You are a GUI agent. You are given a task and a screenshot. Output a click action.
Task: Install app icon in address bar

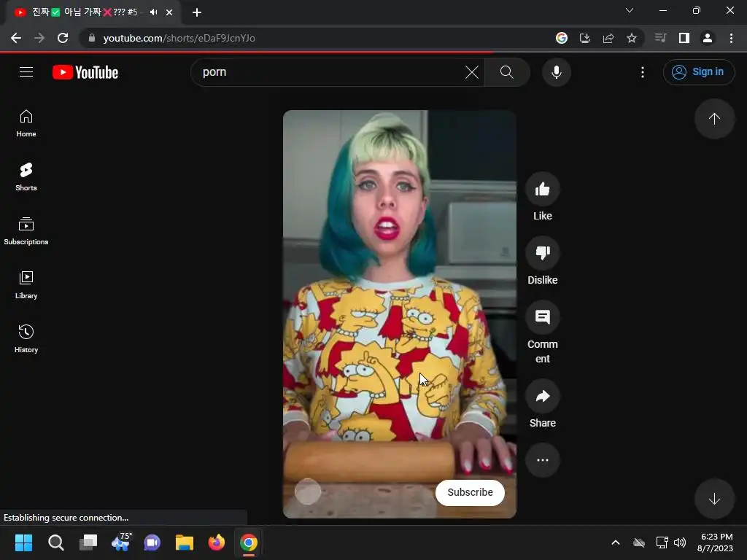pyautogui.click(x=585, y=38)
